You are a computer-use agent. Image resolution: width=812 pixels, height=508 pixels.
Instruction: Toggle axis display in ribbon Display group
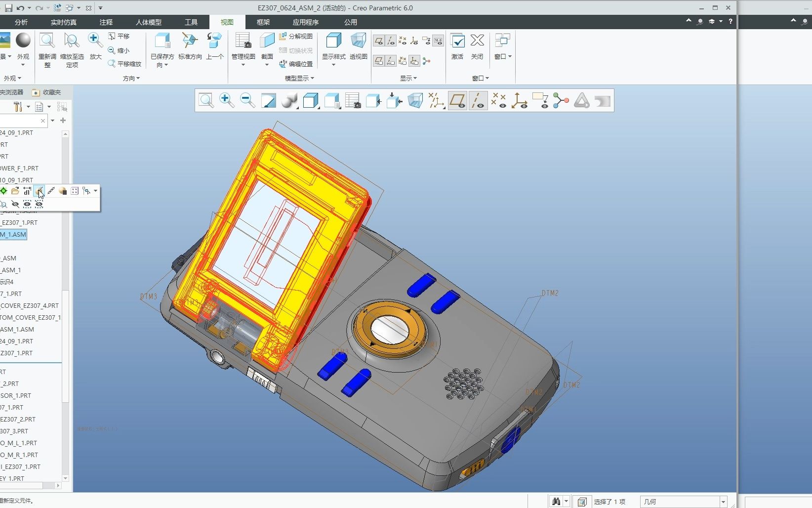click(391, 41)
